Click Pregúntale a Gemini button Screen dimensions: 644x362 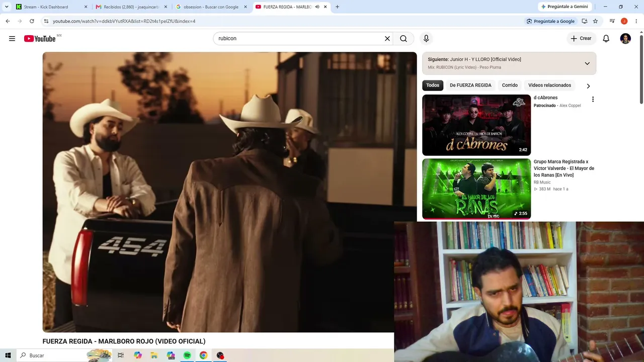pyautogui.click(x=563, y=7)
